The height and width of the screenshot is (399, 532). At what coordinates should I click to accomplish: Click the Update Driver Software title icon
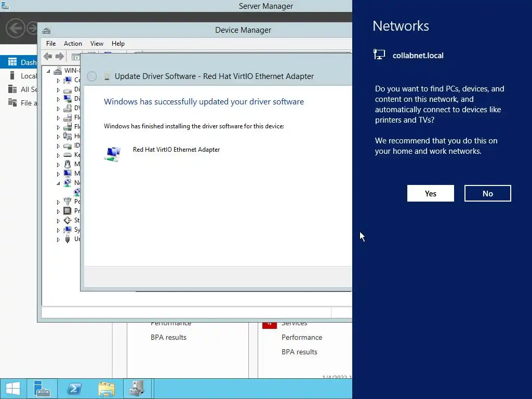[107, 76]
